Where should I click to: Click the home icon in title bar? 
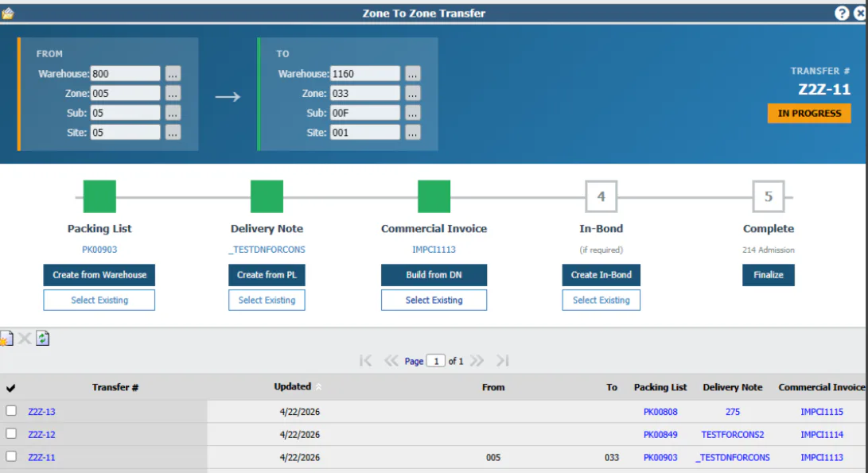point(7,14)
